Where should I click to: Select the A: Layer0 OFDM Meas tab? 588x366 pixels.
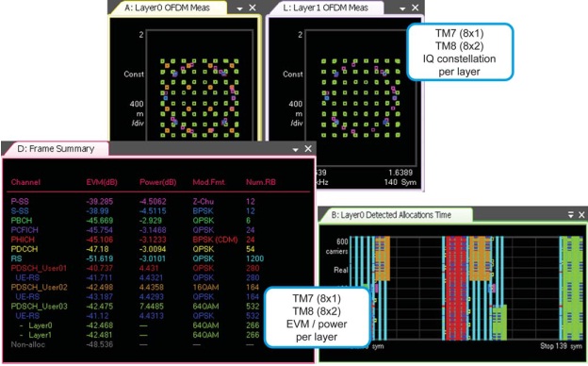tap(167, 8)
